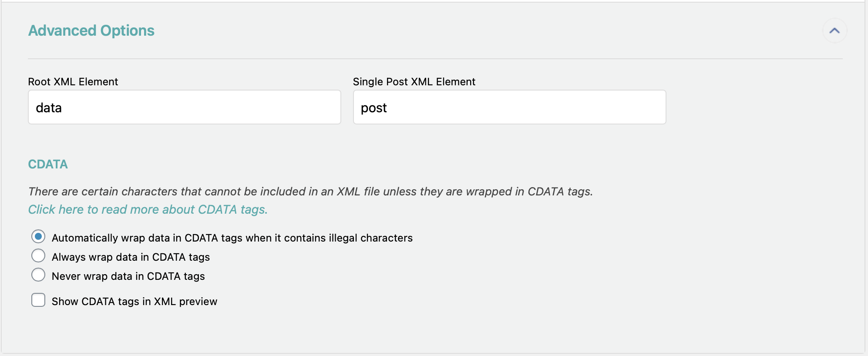Select 'Never wrap data in CDATA tags'

click(x=38, y=275)
